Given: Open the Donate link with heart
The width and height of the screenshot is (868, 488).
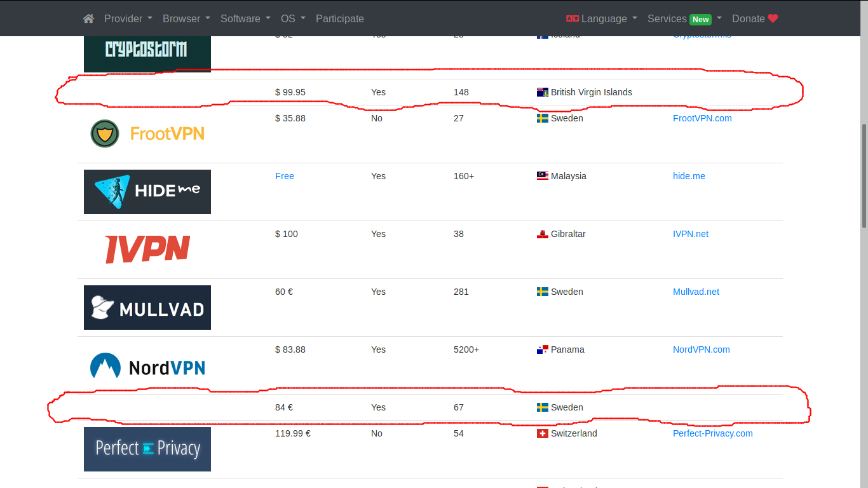Looking at the screenshot, I should coord(755,18).
